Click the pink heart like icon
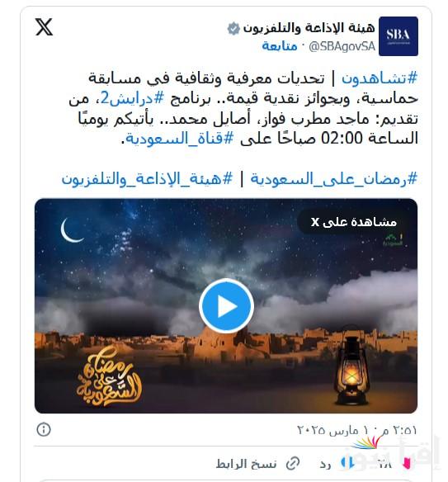This screenshot has height=482, width=448. click(x=407, y=463)
